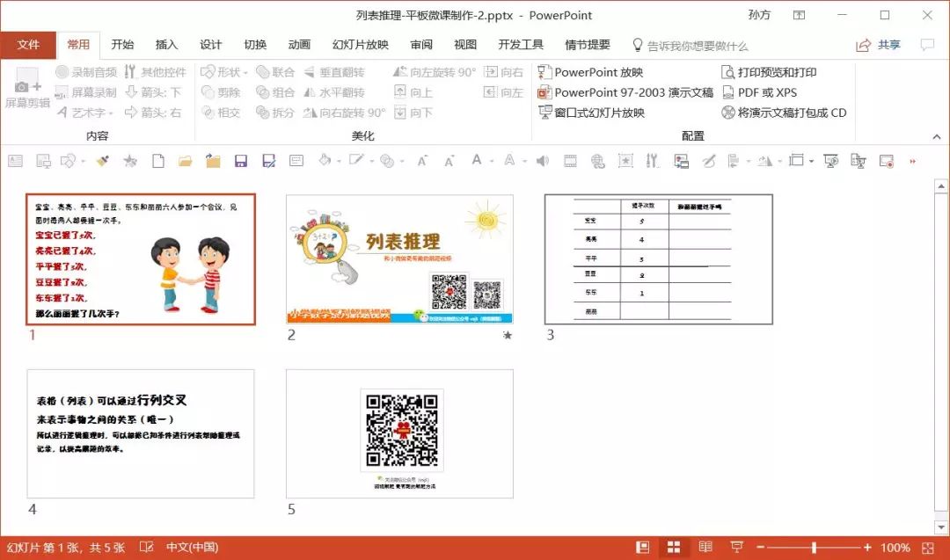This screenshot has height=560, width=950.
Task: Collapse the ribbon with the chevron
Action: pos(937,137)
